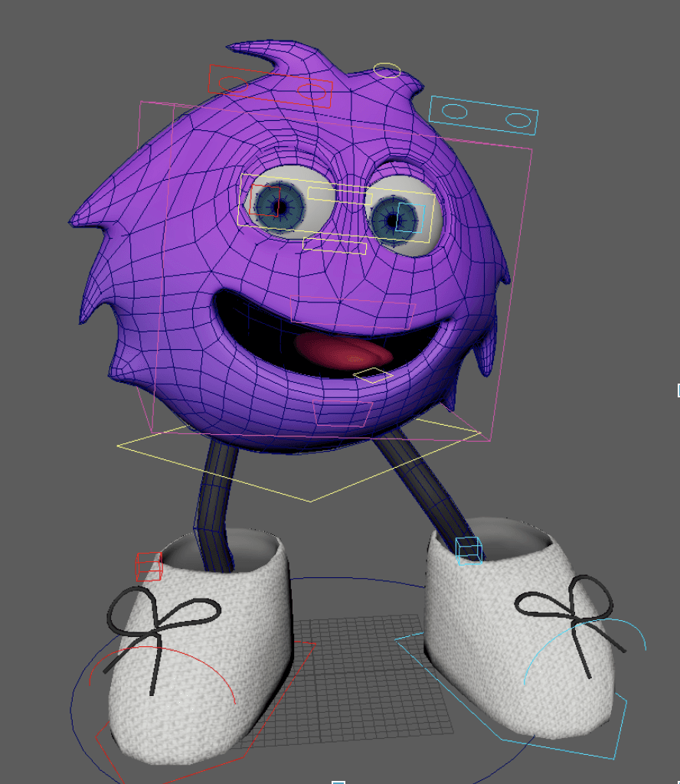The height and width of the screenshot is (784, 680).
Task: Select the cyan brow control rectangle beside head
Action: tap(483, 116)
